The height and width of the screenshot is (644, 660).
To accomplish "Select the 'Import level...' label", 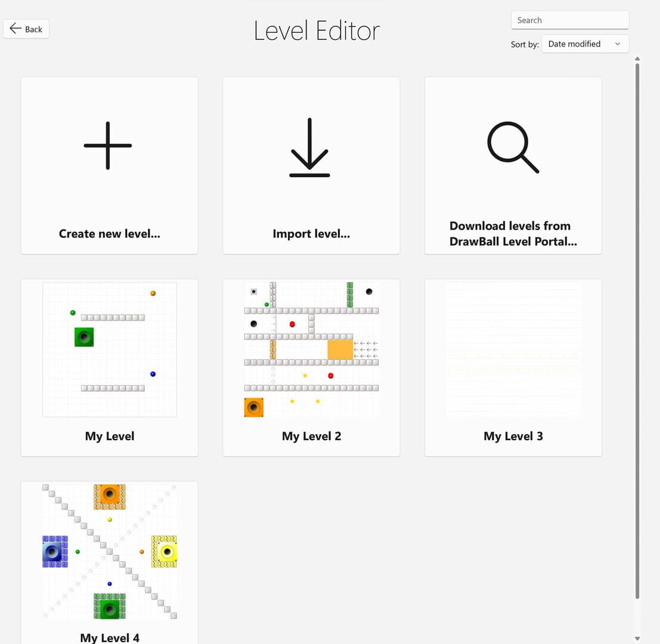I will [x=311, y=234].
